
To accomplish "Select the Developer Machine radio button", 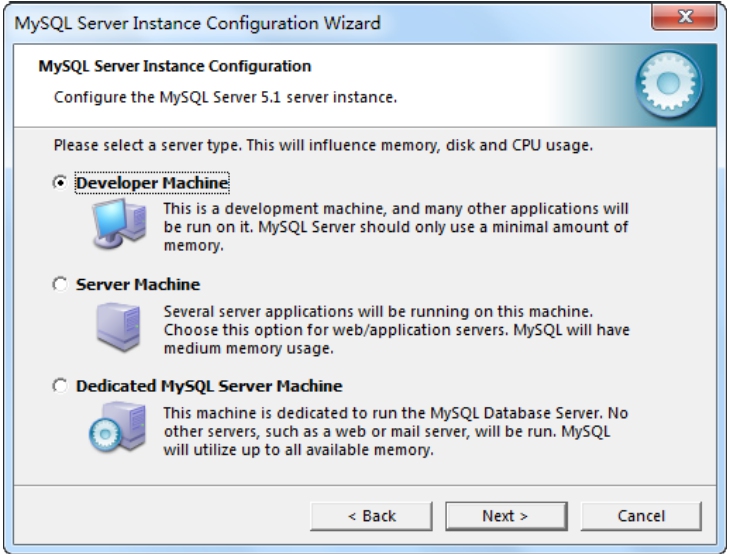I will pyautogui.click(x=60, y=183).
